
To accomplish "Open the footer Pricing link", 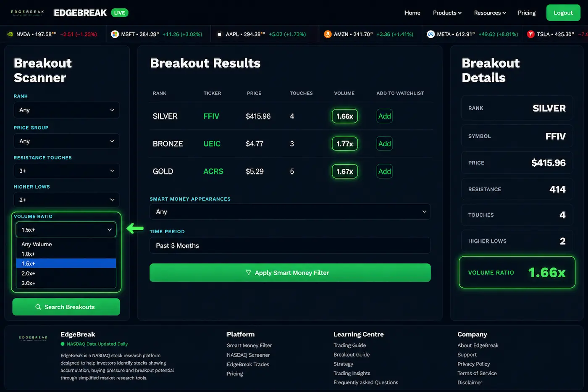I will 235,374.
